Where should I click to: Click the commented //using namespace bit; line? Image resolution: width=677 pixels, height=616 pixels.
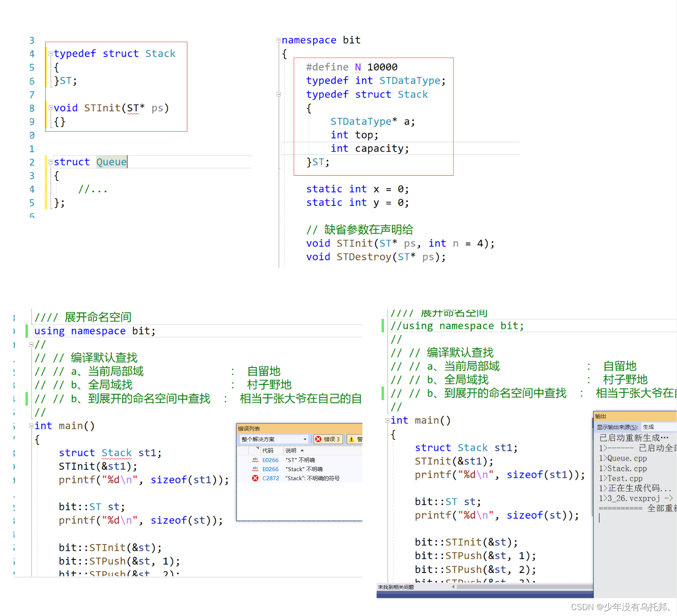point(457,326)
